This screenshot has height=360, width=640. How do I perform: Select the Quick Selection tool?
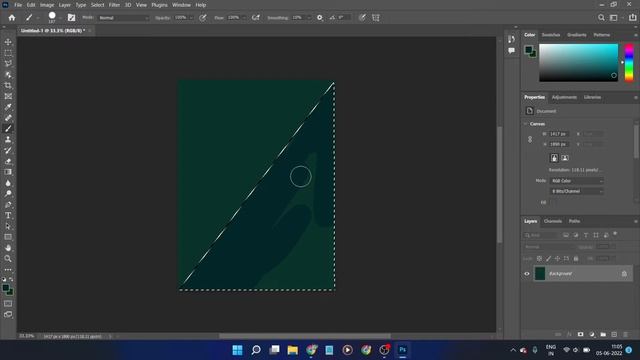[x=8, y=75]
